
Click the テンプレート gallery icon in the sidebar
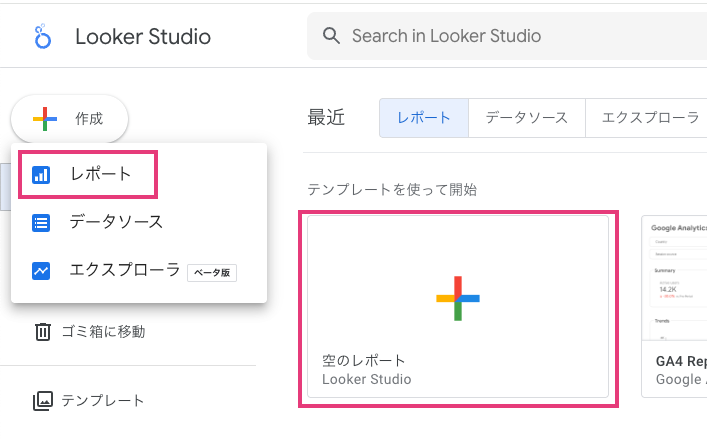pyautogui.click(x=42, y=400)
